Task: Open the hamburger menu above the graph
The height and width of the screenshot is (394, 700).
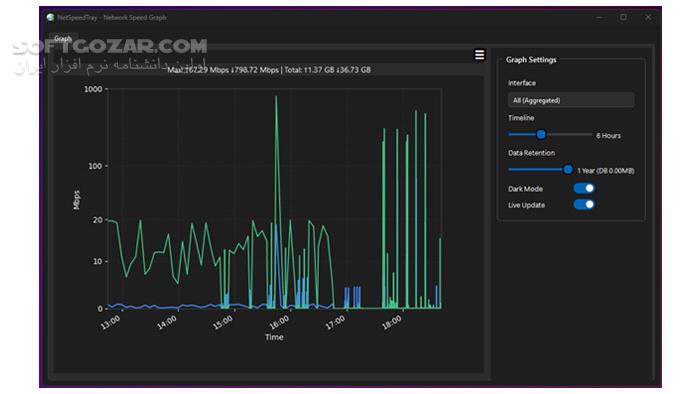Action: point(479,54)
